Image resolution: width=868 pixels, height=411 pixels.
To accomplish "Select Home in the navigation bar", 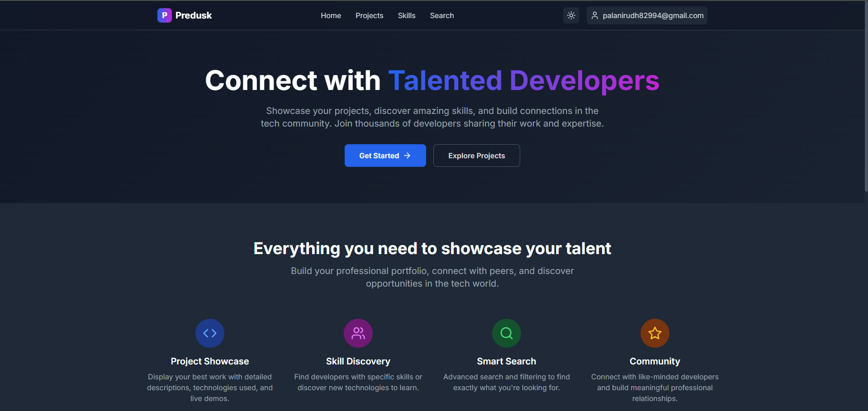I will 331,15.
